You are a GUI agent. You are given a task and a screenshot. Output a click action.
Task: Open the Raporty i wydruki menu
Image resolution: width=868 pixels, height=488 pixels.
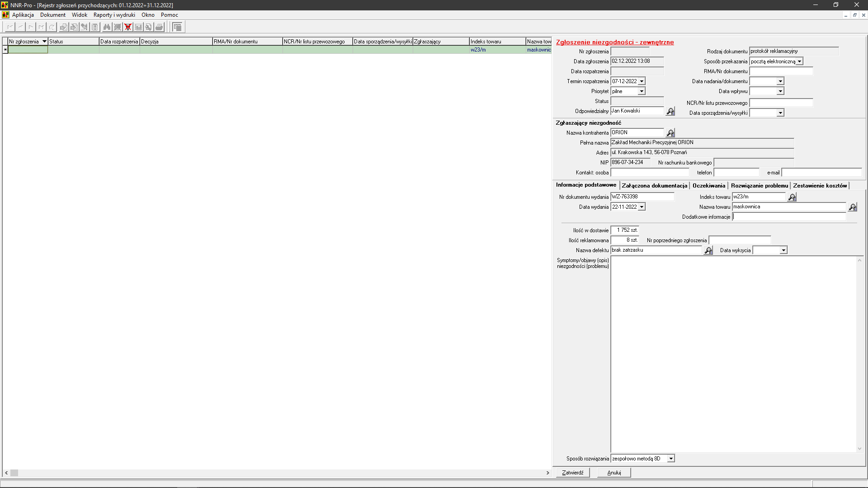114,15
